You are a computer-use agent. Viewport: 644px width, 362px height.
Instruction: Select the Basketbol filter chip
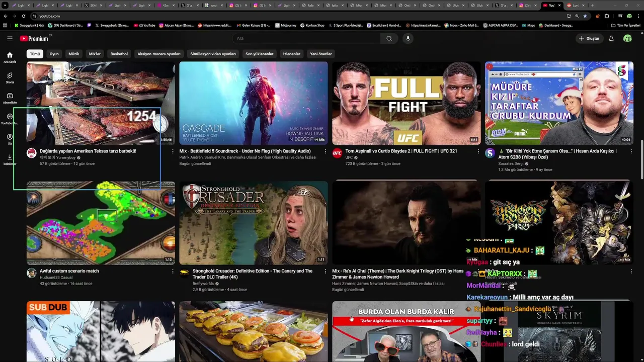coord(119,54)
